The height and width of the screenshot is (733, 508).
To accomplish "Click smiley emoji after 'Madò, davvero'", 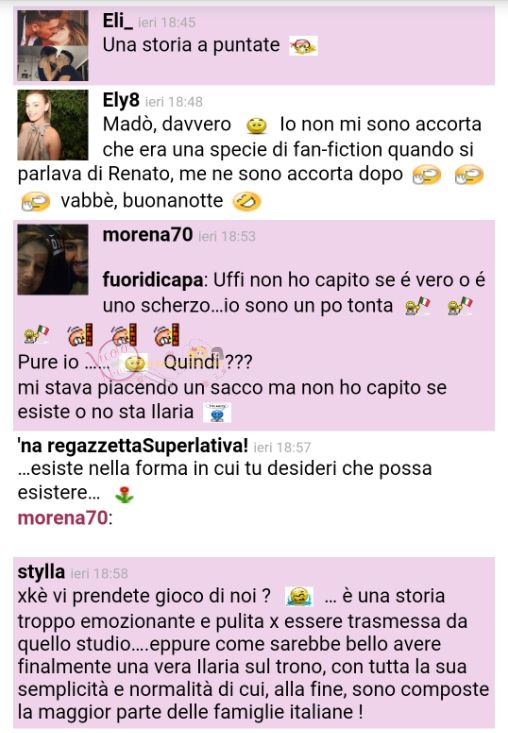I will click(256, 125).
